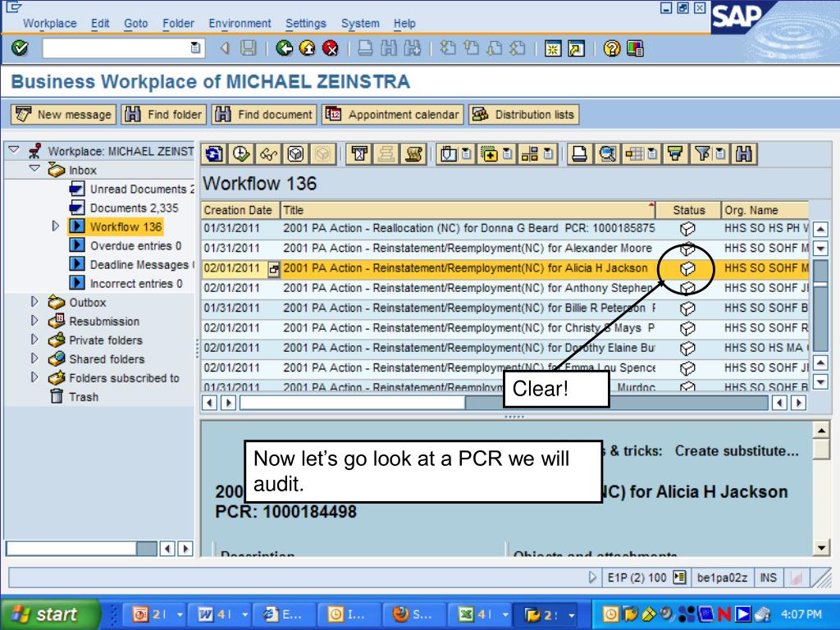The image size is (840, 630).
Task: Click the Find folder button
Action: [163, 114]
